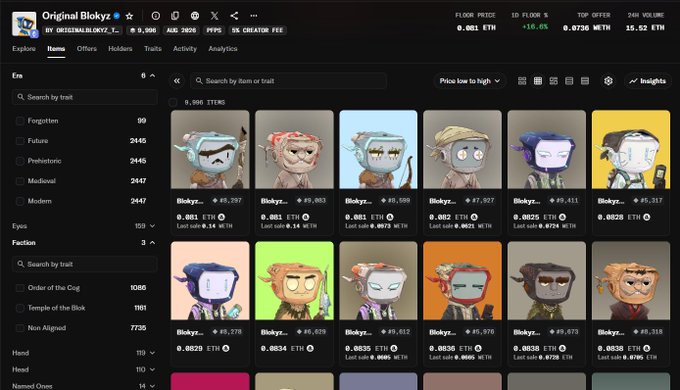Image resolution: width=680 pixels, height=390 pixels.
Task: Click the Insights button
Action: (648, 81)
